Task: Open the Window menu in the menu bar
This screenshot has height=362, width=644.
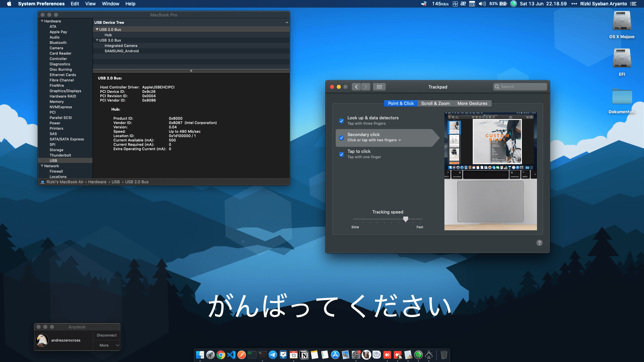Action: [x=110, y=4]
